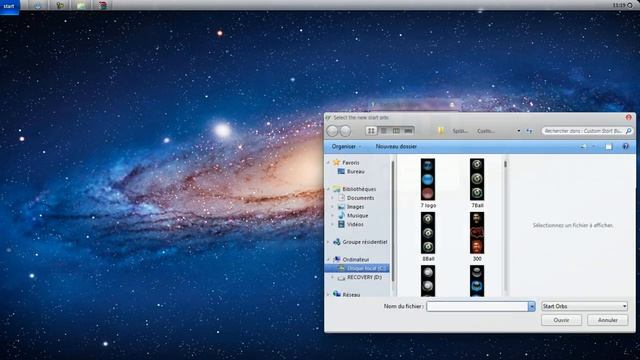Select the 300 orb thumbnail
The image size is (640, 360).
click(x=477, y=233)
